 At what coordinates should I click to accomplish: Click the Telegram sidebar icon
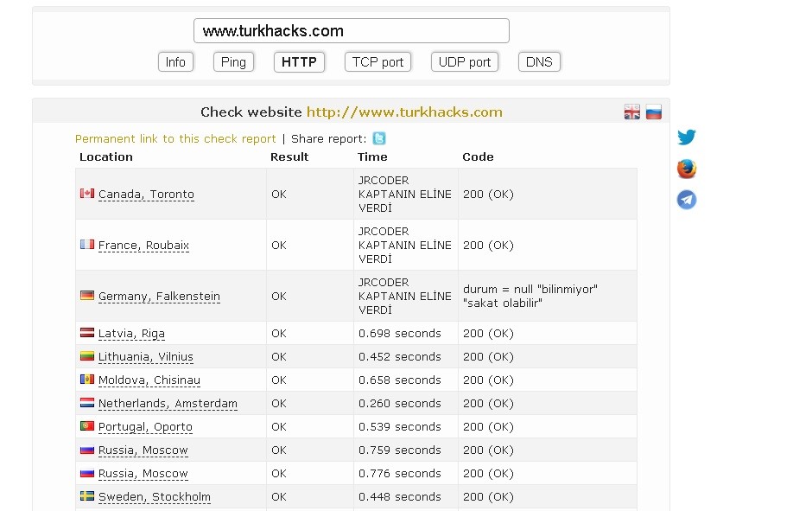686,200
